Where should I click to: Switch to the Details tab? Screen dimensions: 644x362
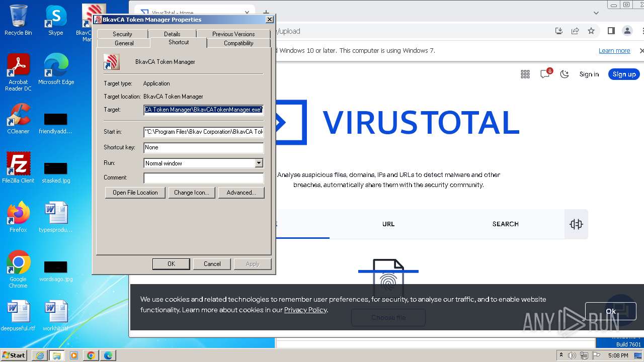tap(172, 34)
